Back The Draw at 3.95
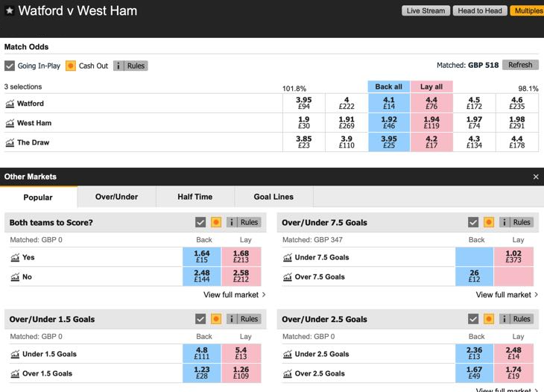 pos(389,142)
